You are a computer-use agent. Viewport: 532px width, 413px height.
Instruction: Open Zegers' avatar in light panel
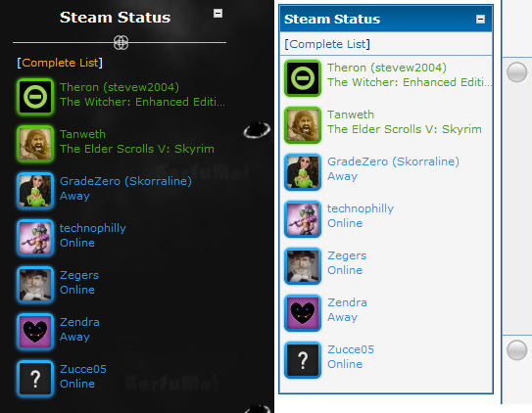pos(303,266)
